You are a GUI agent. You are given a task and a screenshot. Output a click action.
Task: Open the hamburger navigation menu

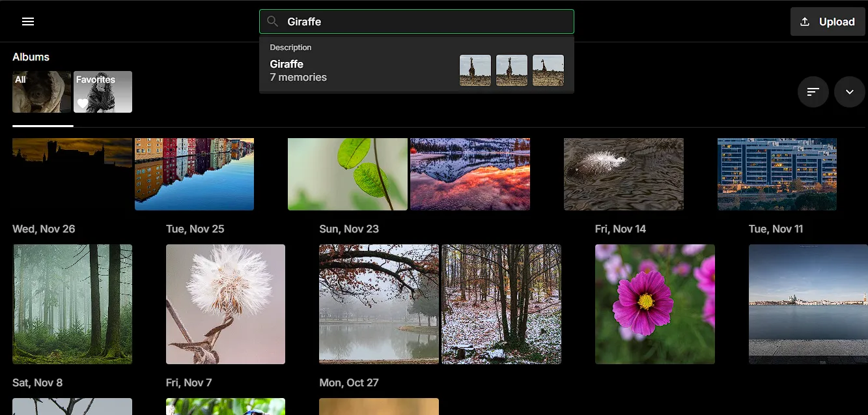pyautogui.click(x=28, y=21)
